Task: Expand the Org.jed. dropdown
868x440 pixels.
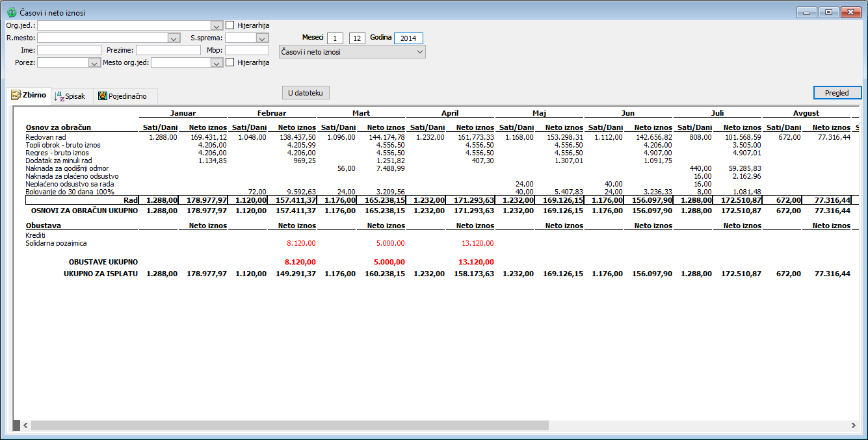Action: (217, 25)
